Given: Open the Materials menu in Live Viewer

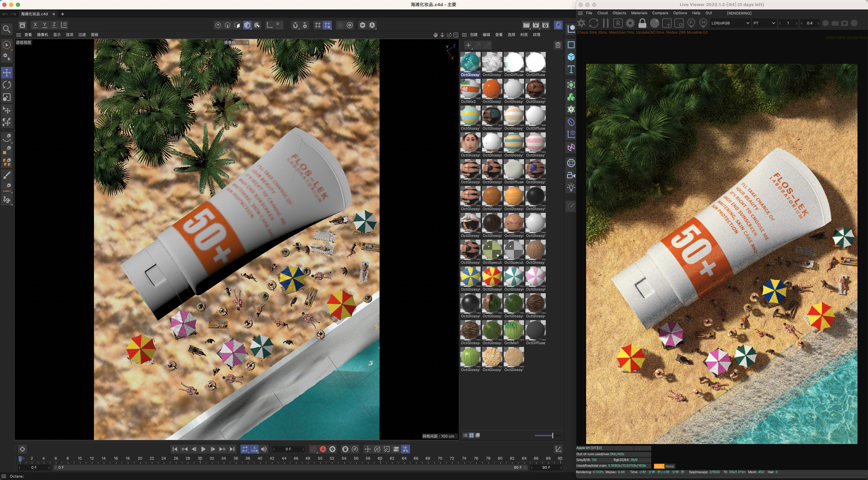Looking at the screenshot, I should 639,13.
